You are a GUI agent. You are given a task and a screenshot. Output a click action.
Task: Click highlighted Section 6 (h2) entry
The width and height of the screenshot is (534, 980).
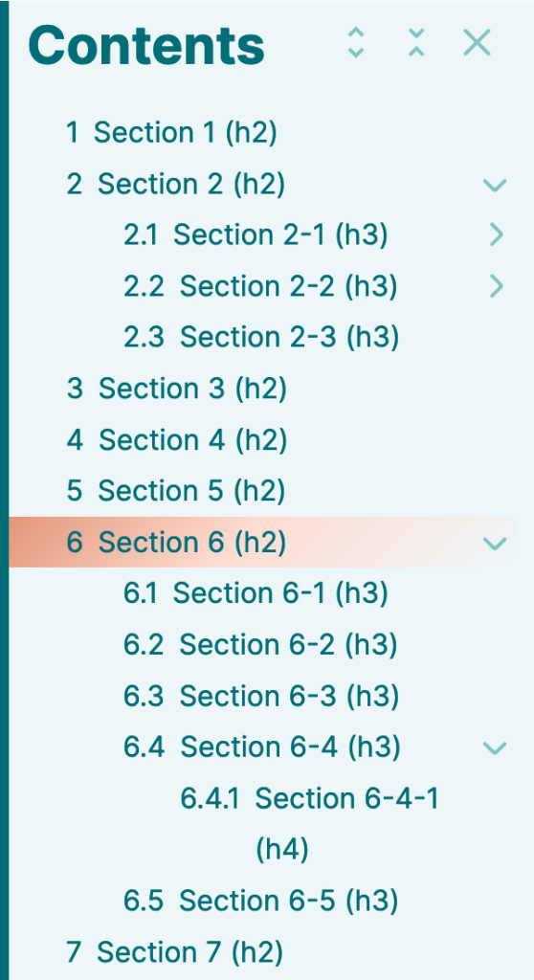(176, 543)
